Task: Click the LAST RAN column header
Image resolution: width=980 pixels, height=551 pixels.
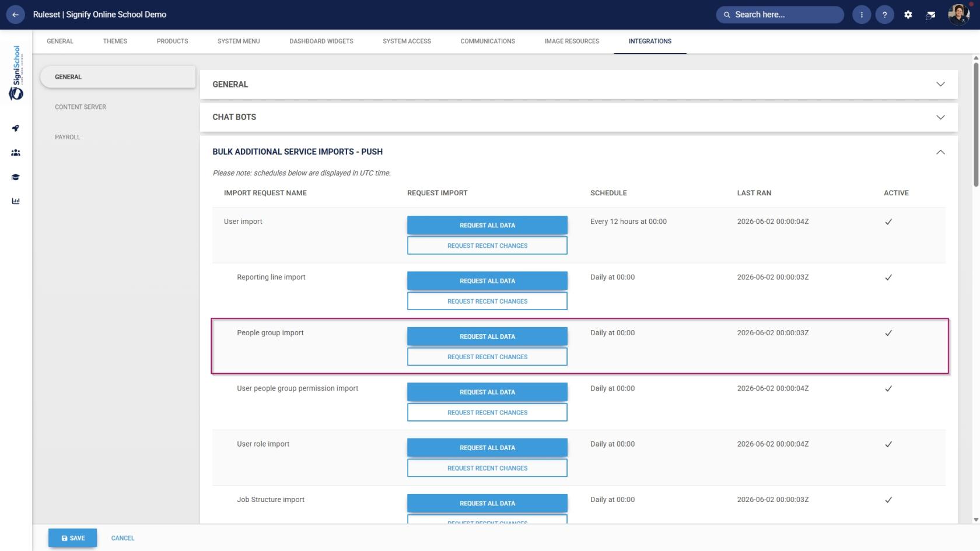Action: 754,193
